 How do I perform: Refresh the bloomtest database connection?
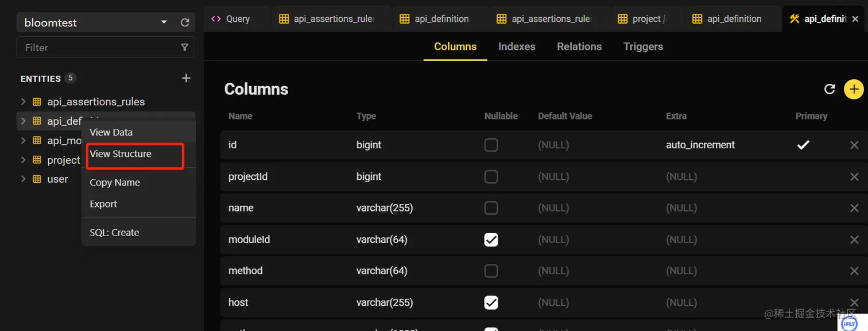[185, 22]
